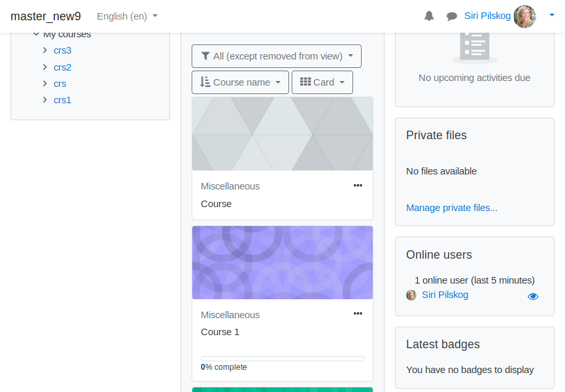Expand the crs3 tree item

coord(45,50)
